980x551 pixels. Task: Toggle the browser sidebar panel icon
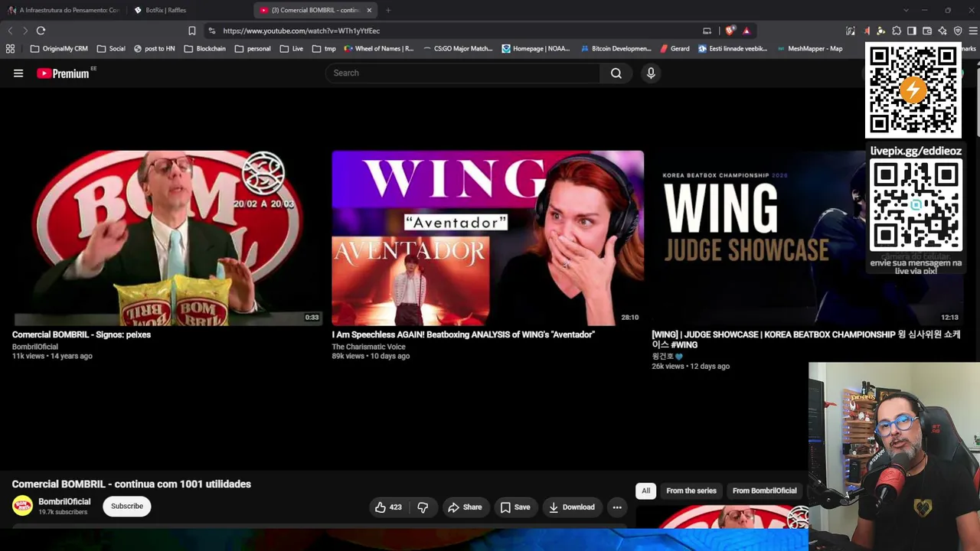pos(912,31)
